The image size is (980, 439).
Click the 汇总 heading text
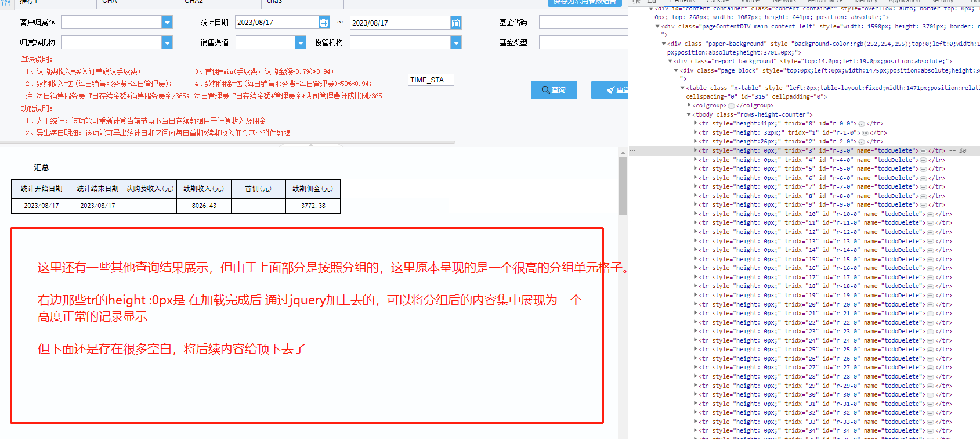[41, 167]
